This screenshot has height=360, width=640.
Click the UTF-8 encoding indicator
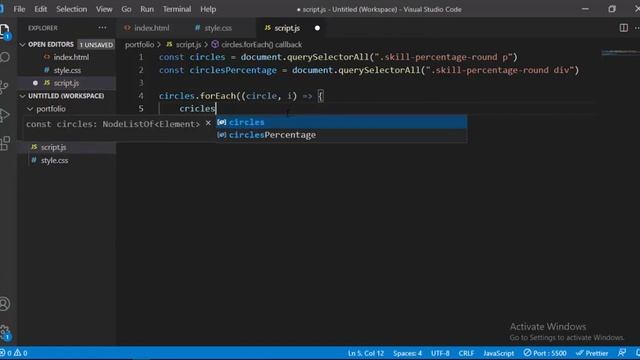(440, 353)
